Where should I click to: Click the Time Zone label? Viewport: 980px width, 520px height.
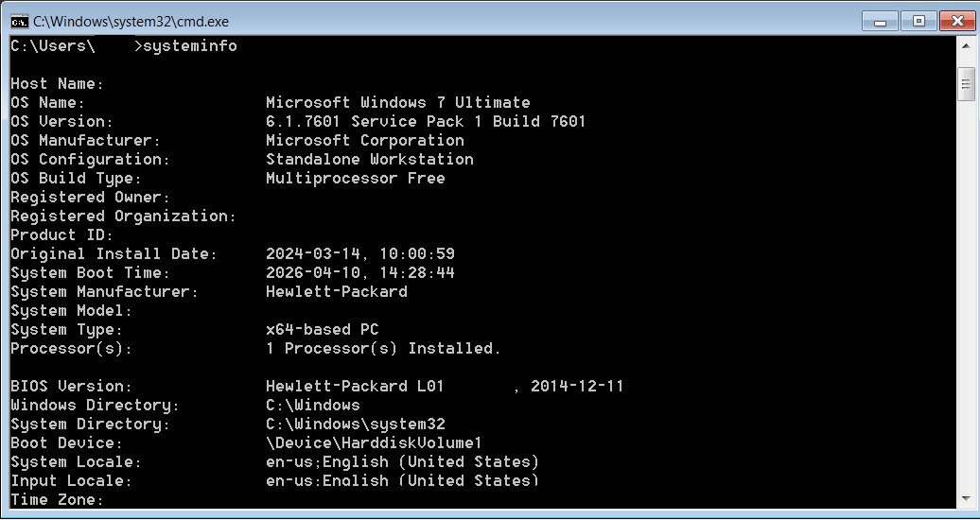(58, 499)
